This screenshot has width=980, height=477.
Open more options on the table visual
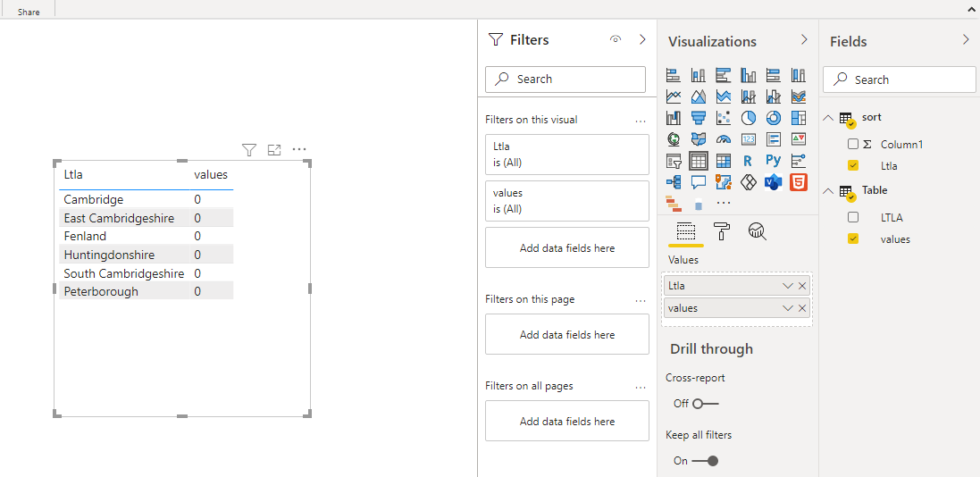point(299,149)
